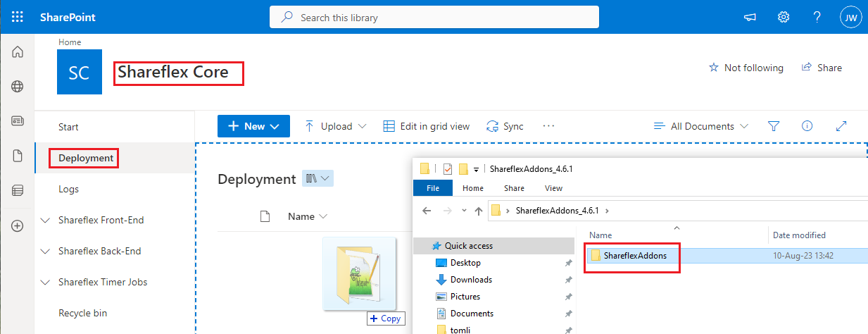868x334 pixels.
Task: Open the more commands ellipsis
Action: [549, 126]
